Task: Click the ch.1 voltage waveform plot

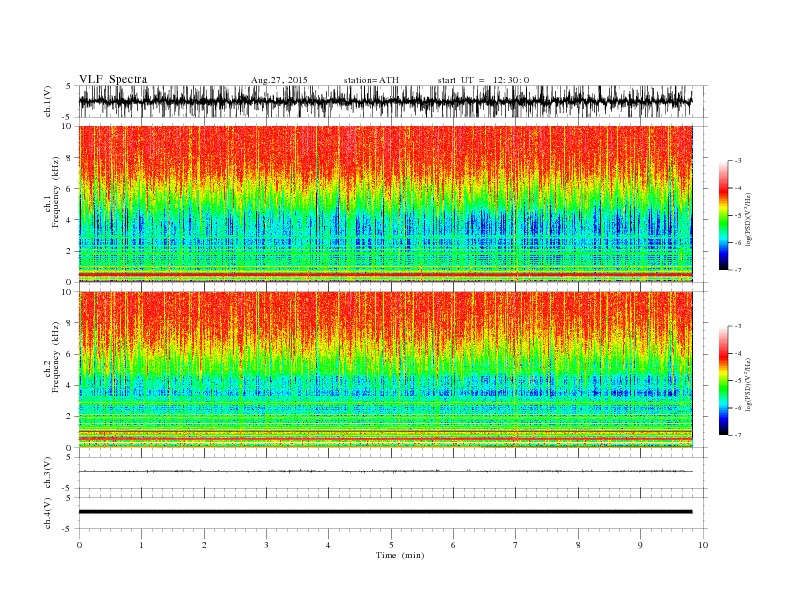Action: pos(385,101)
